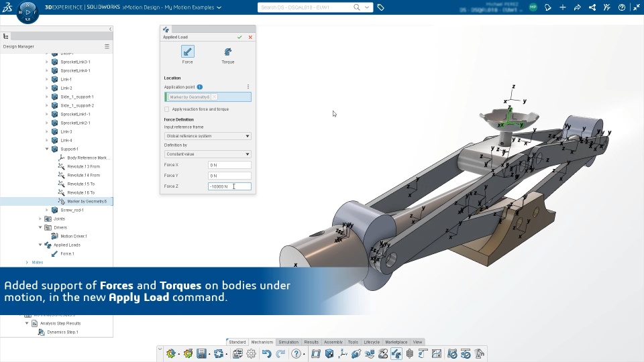Image resolution: width=644 pixels, height=362 pixels.
Task: Select the Torque load type icon
Action: 228,52
